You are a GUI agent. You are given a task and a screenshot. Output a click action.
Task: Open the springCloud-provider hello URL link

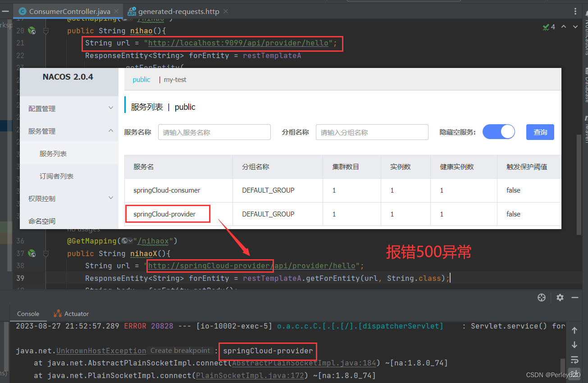(252, 266)
